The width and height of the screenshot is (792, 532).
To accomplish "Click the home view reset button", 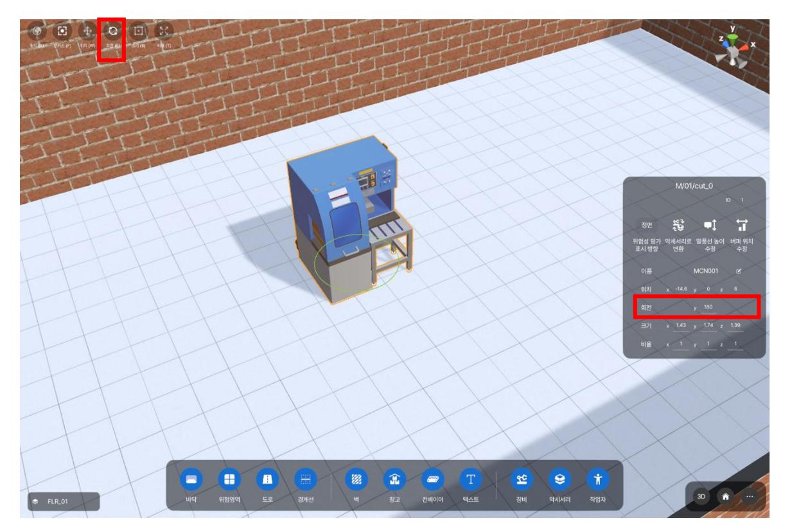I will click(726, 497).
